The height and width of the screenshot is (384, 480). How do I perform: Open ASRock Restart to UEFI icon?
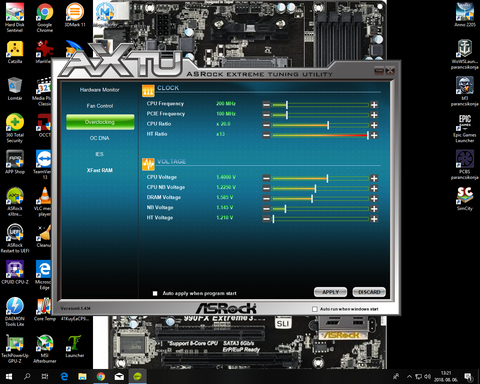coord(15,238)
